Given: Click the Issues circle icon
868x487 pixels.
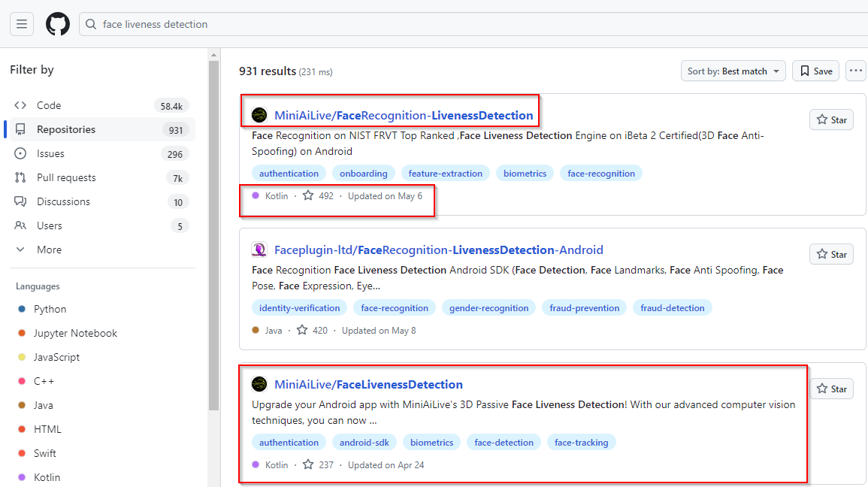Looking at the screenshot, I should click(20, 153).
